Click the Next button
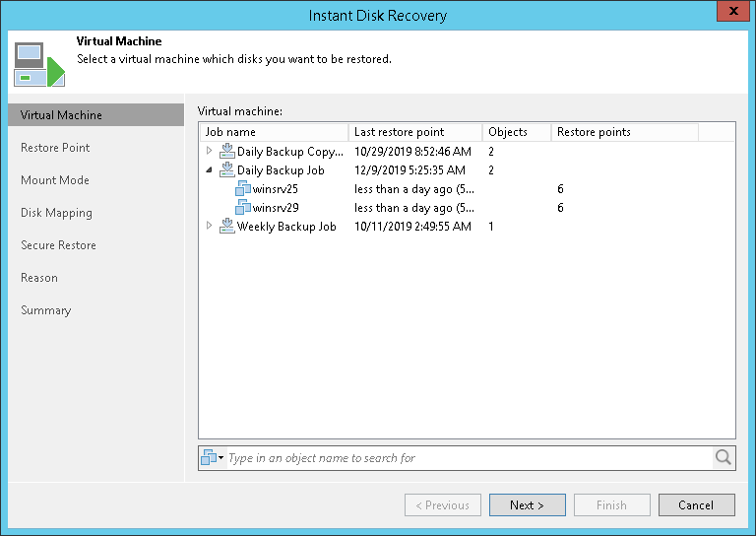756x536 pixels. click(528, 505)
